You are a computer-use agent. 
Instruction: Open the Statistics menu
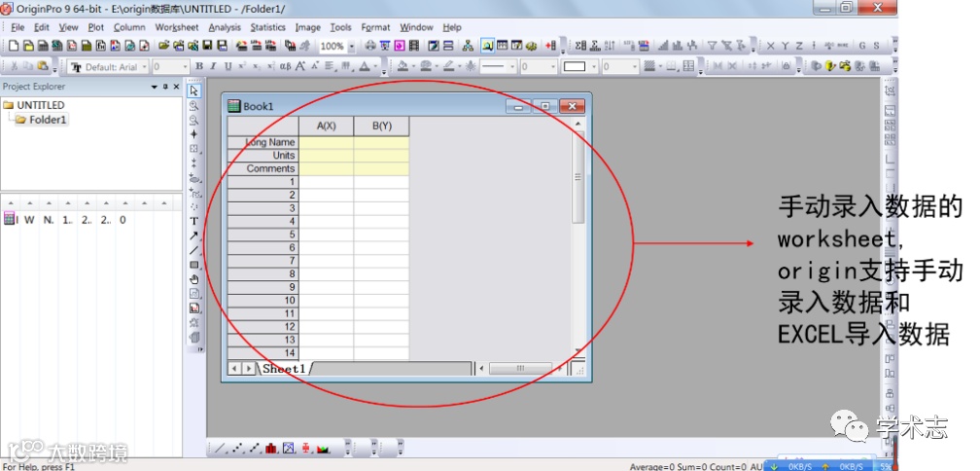pos(267,27)
